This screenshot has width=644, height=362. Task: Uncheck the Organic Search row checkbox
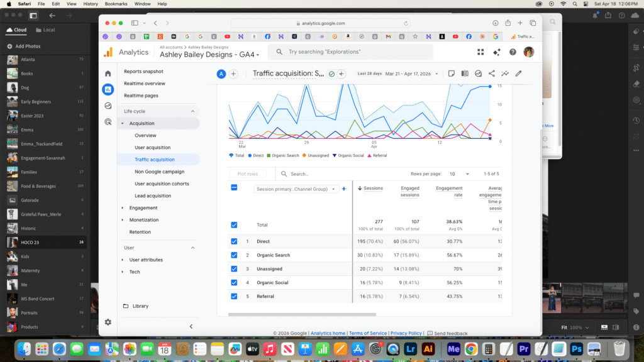coord(234,255)
